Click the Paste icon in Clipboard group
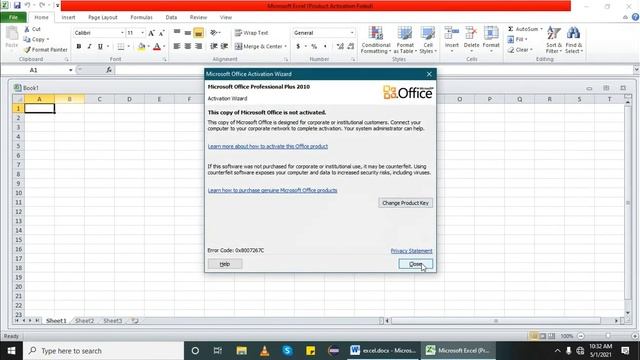Viewport: 640px width, 360px height. 12,34
